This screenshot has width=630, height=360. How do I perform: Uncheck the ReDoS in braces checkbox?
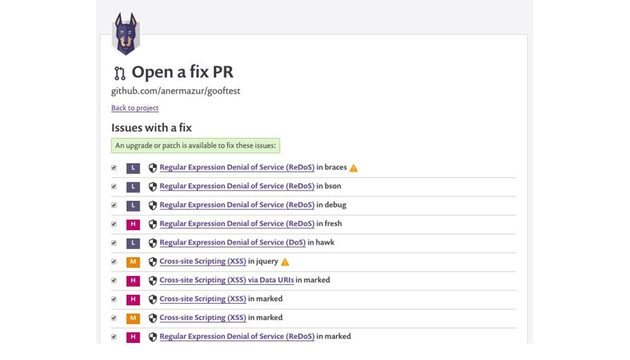pos(114,168)
